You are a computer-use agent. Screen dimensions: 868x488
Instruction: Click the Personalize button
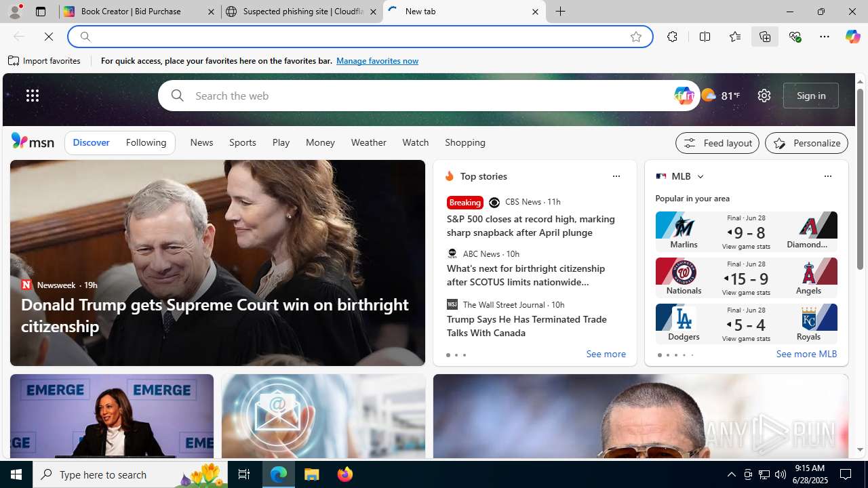pyautogui.click(x=806, y=143)
